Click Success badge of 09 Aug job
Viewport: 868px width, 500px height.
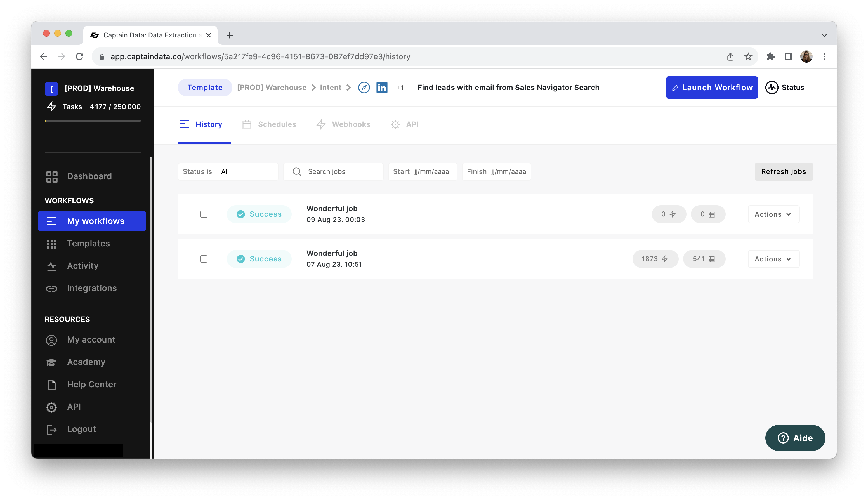(x=259, y=214)
